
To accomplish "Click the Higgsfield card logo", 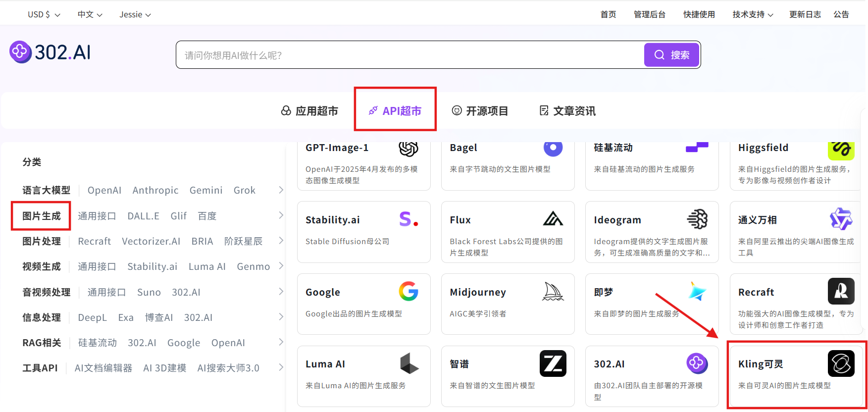I will (x=841, y=150).
